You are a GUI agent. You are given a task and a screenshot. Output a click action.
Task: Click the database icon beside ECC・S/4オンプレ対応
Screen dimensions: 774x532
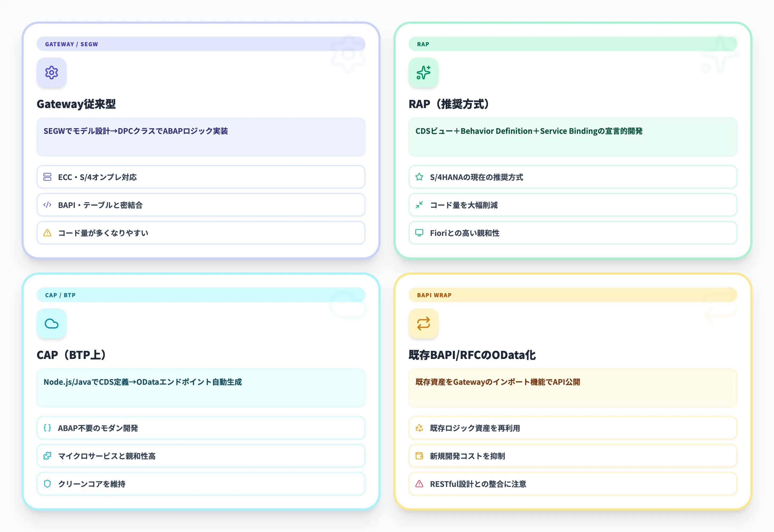[47, 177]
